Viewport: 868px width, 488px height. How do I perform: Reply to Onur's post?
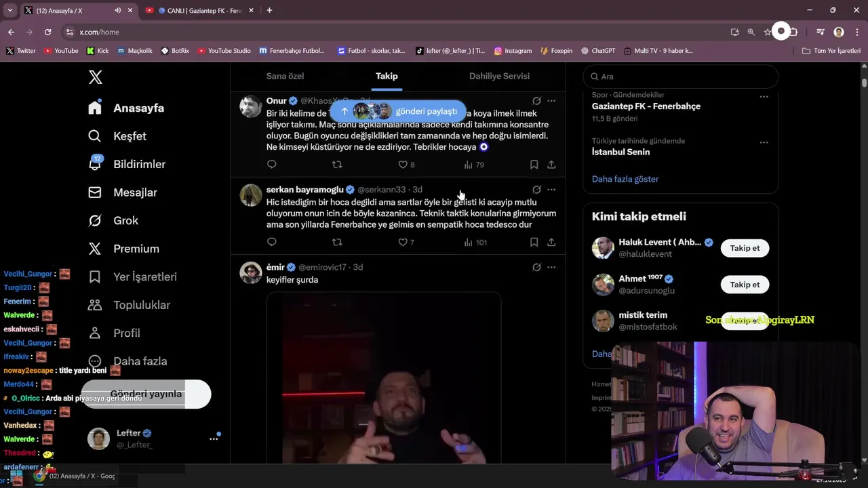tap(272, 165)
